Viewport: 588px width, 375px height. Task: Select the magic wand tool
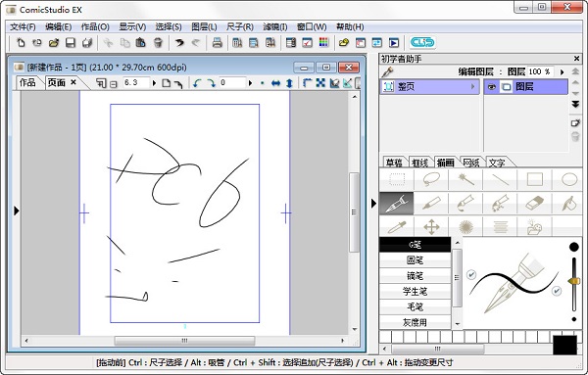point(465,179)
